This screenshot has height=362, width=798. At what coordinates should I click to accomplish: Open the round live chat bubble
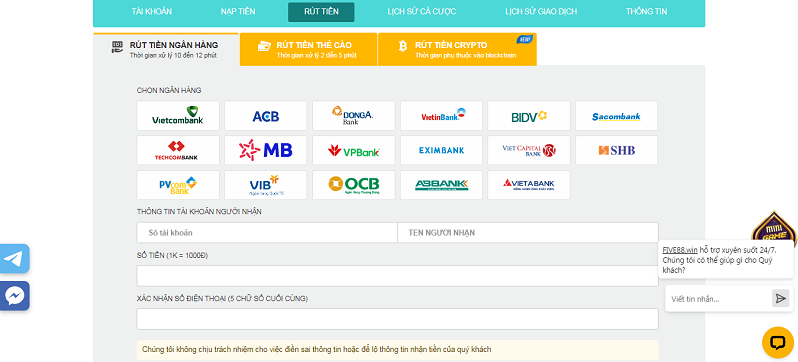pos(778,342)
